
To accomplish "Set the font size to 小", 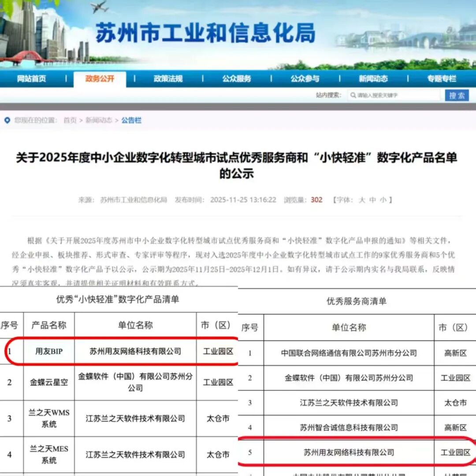I will (383, 200).
